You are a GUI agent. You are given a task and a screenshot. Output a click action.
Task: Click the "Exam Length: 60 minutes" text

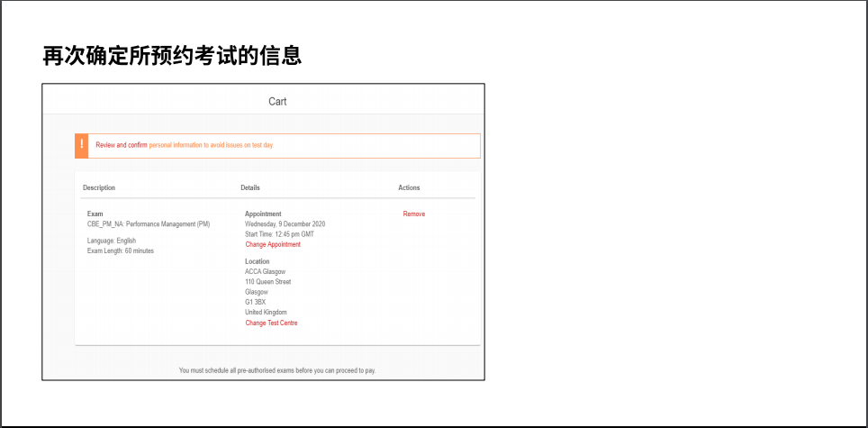pyautogui.click(x=120, y=250)
